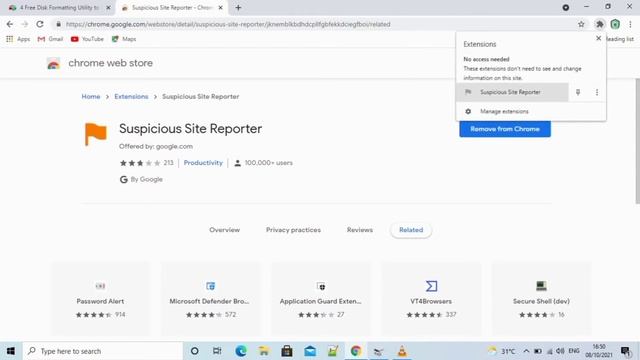Open the Gmail bookmark
This screenshot has width=640, height=360.
point(50,39)
